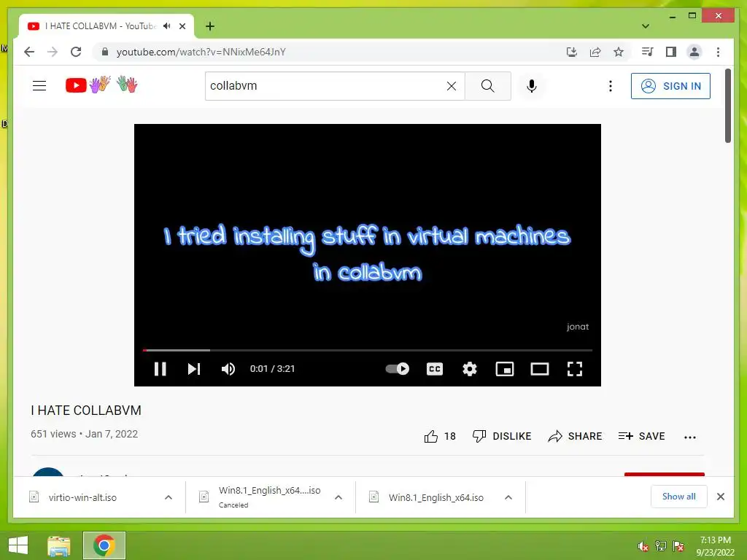
Task: Click SIGN IN button
Action: click(670, 86)
